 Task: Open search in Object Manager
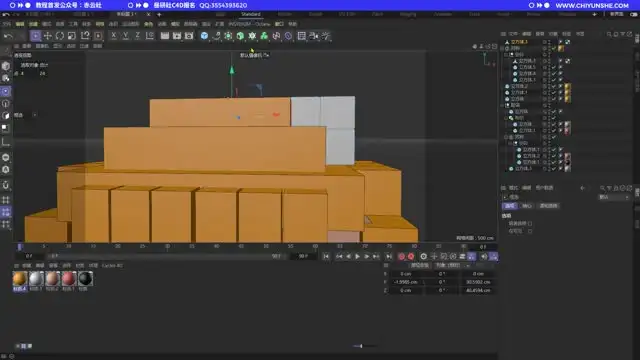pos(609,34)
